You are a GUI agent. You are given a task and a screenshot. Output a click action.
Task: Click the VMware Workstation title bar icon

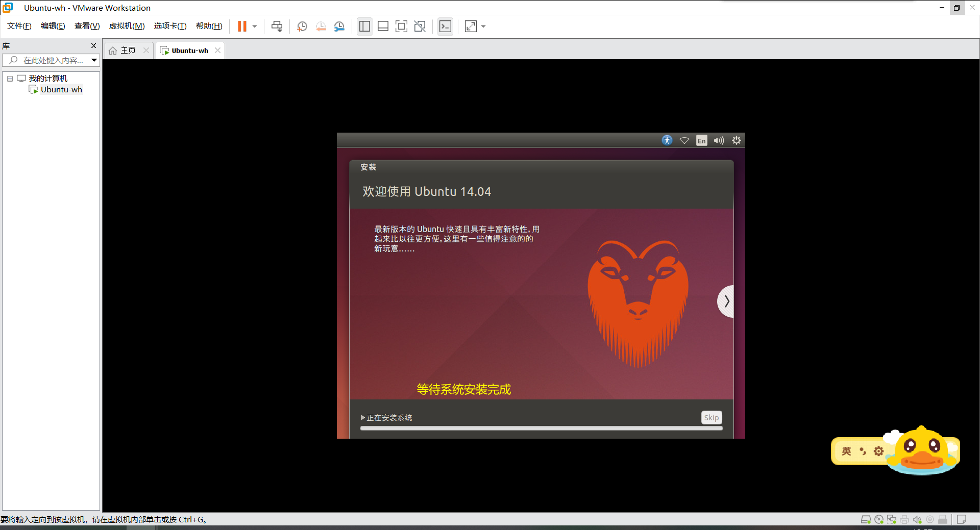[8, 8]
